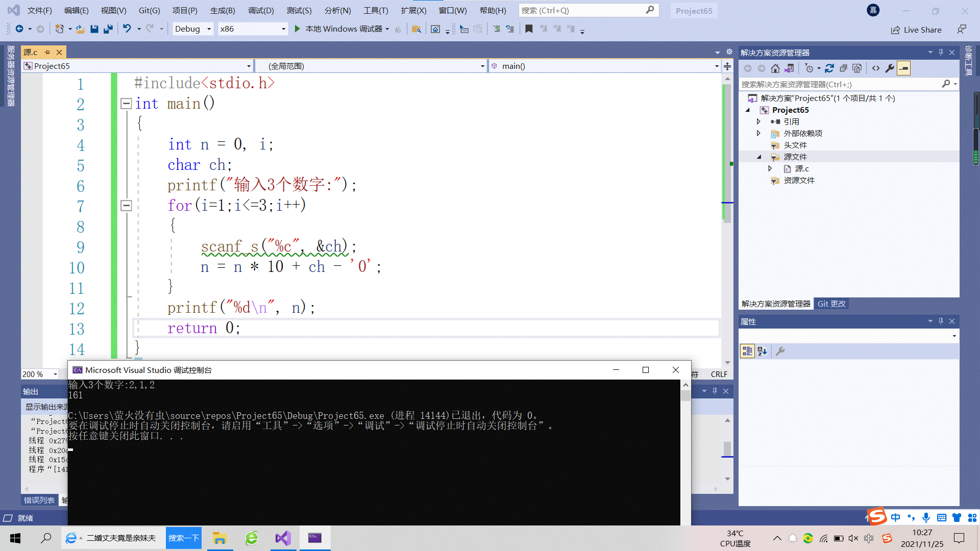The width and height of the screenshot is (980, 551).
Task: Click Visual Studio icon in taskbar
Action: pos(283,538)
